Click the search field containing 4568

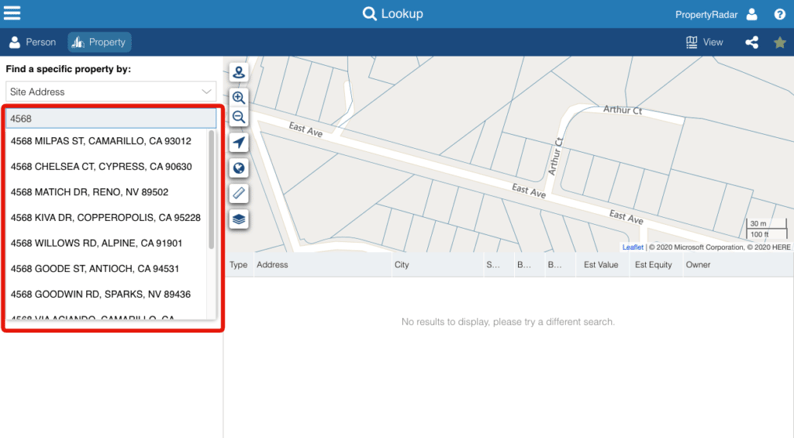[x=111, y=118]
